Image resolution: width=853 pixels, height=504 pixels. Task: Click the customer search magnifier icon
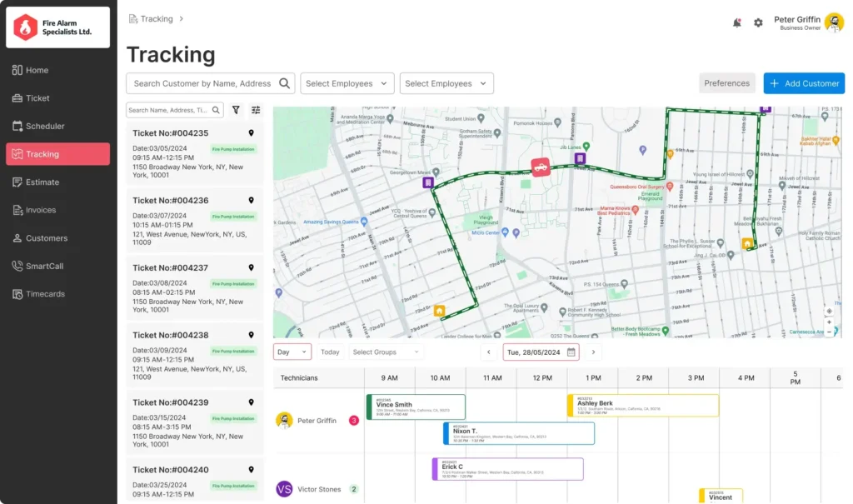(284, 83)
